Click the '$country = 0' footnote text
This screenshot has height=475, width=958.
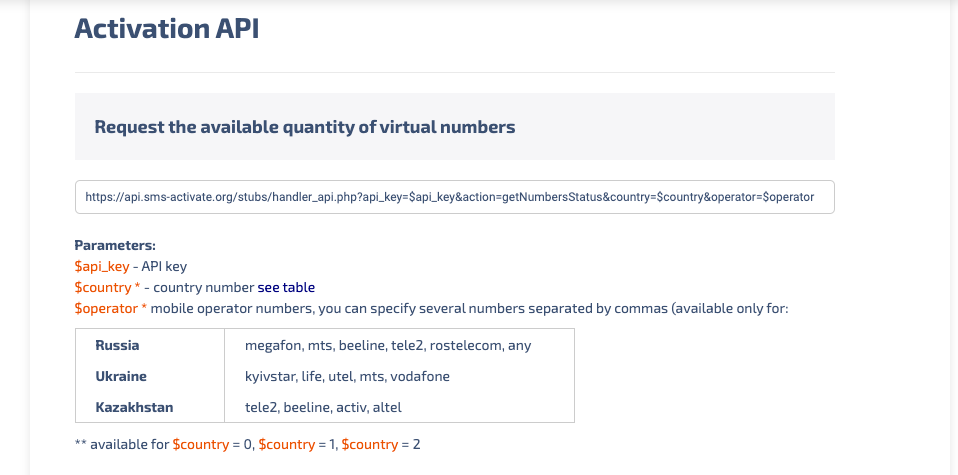tap(213, 443)
